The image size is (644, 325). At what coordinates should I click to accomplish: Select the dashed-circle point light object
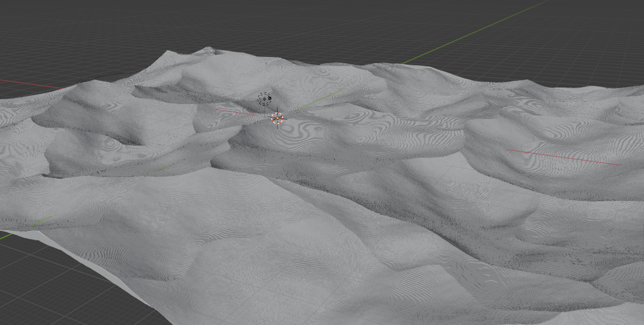[x=264, y=99]
